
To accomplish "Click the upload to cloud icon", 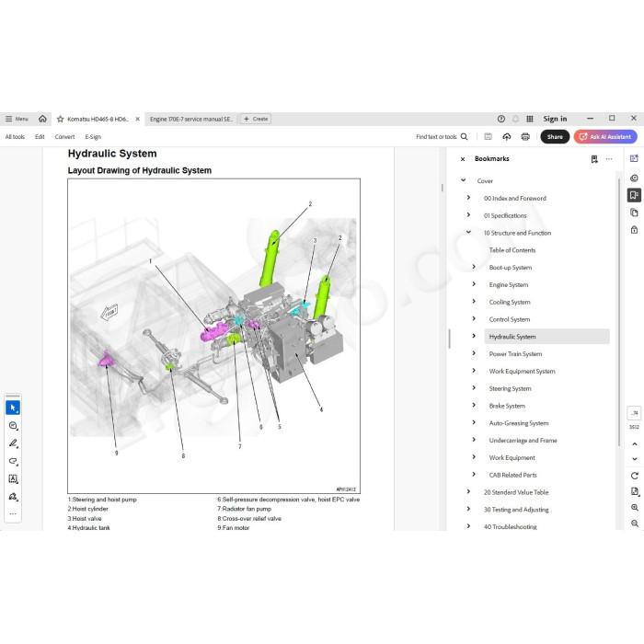I will (507, 137).
